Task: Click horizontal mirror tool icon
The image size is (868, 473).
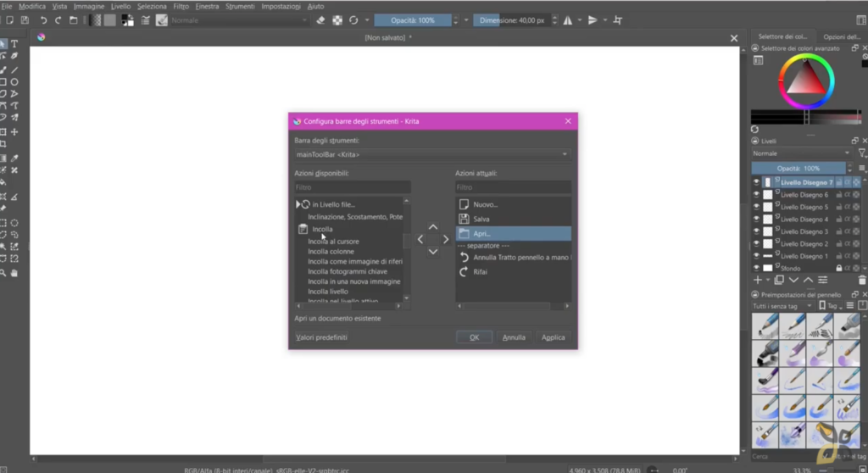Action: click(x=568, y=20)
